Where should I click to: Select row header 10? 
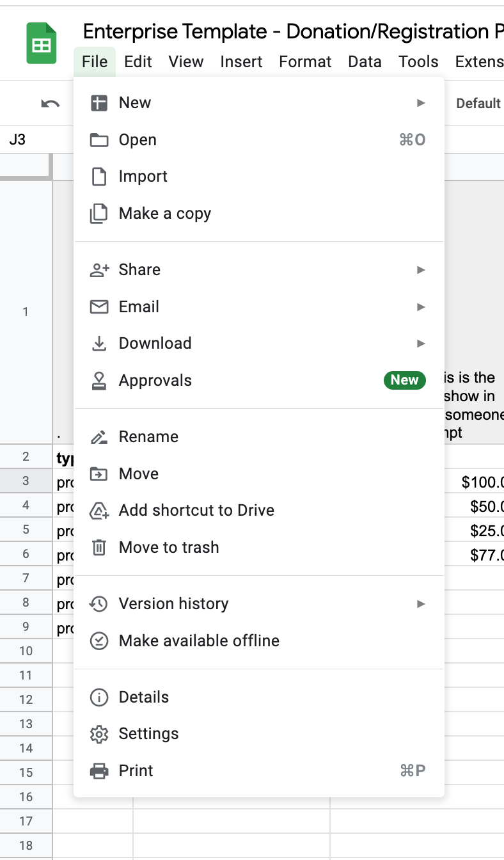[26, 651]
